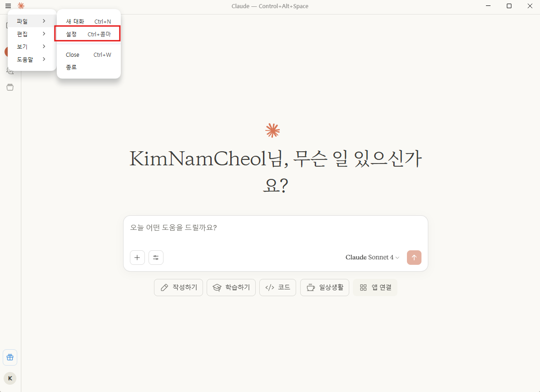Select 설정 in the file submenu
Viewport: 540px width, 392px height.
89,34
